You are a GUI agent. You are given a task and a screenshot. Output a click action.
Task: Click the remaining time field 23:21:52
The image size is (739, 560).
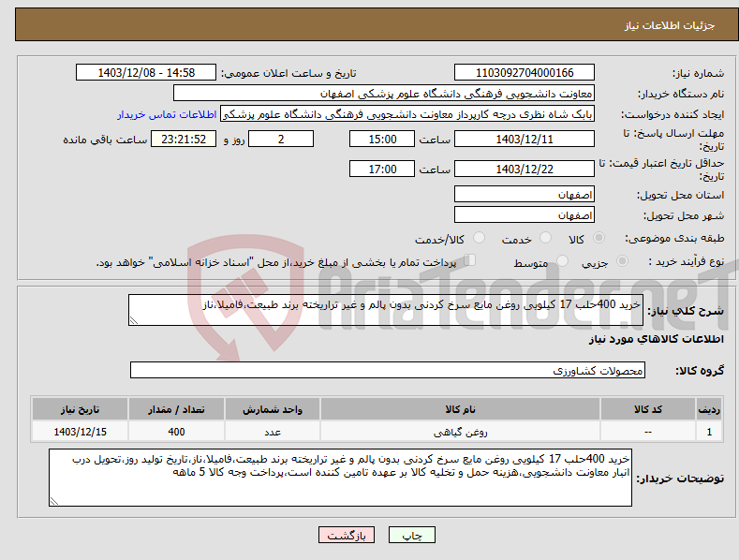pos(184,139)
